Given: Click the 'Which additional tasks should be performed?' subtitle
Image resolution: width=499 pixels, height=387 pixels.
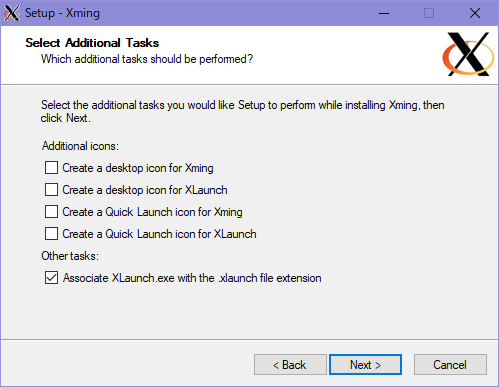Looking at the screenshot, I should [147, 59].
